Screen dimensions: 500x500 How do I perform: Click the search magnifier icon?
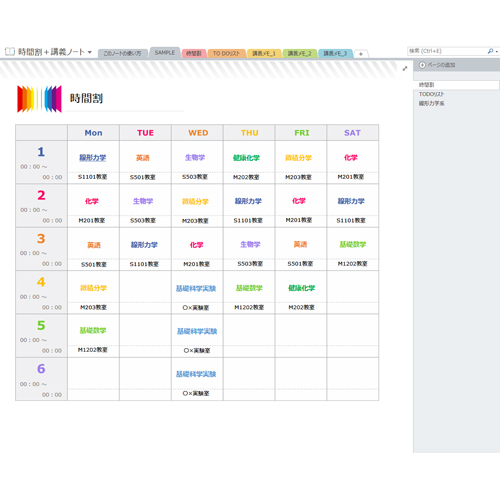pos(490,51)
